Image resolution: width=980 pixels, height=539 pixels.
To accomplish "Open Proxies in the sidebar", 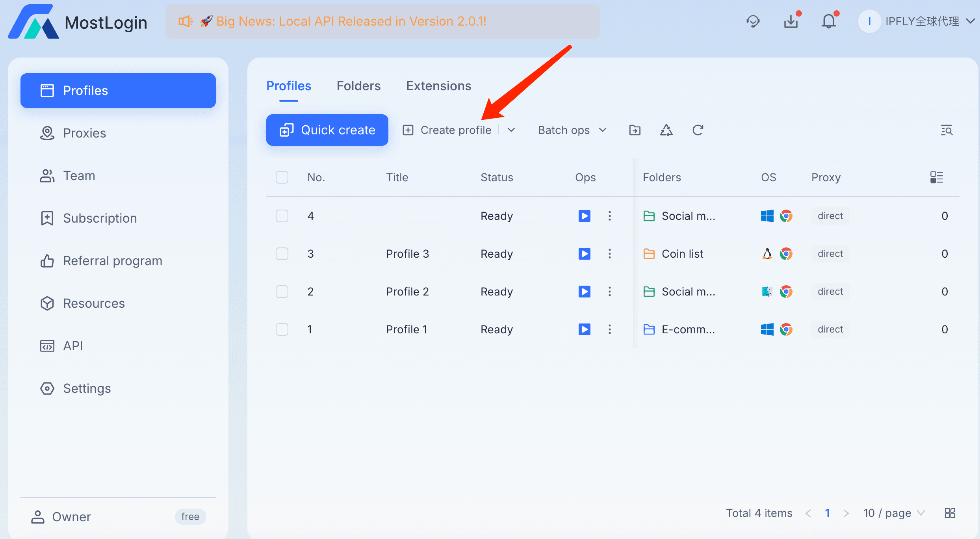I will tap(84, 133).
